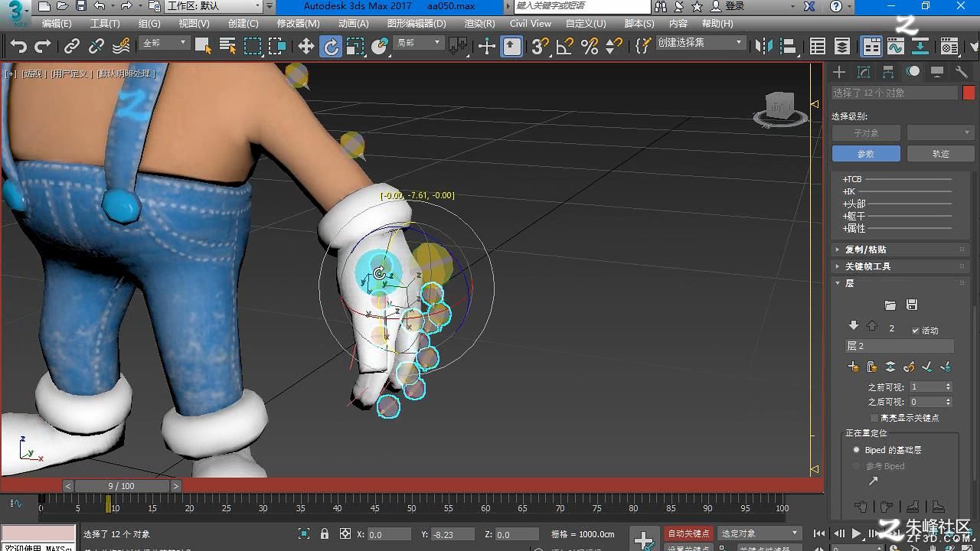The image size is (980, 551).
Task: Select the Select and Link tool
Action: click(x=72, y=47)
